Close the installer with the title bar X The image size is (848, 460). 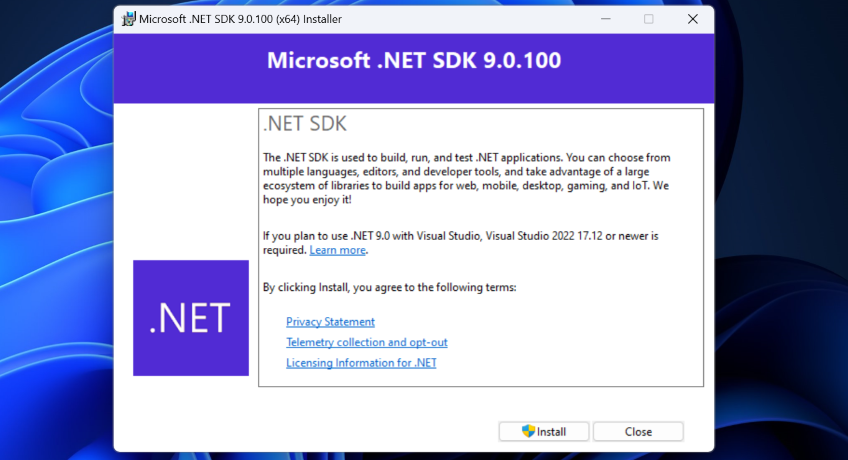click(692, 19)
